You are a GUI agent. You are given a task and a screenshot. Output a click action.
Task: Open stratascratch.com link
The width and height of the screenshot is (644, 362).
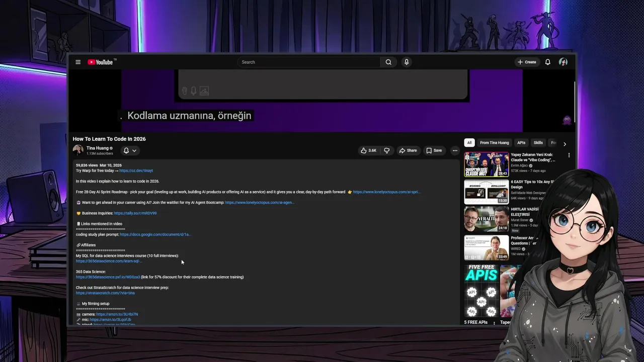(105, 293)
